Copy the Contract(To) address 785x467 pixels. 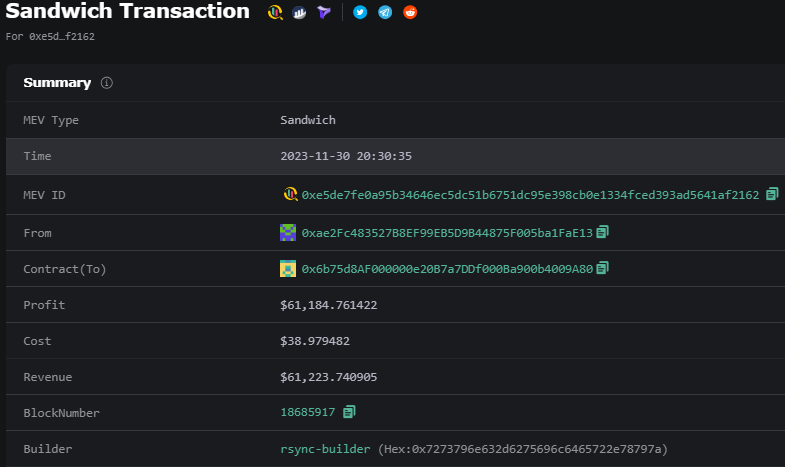pyautogui.click(x=602, y=268)
